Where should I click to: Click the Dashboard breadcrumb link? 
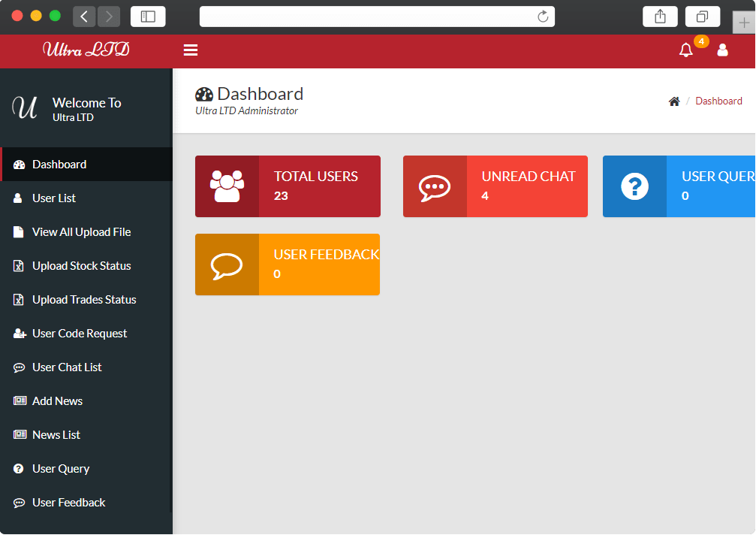tap(718, 101)
